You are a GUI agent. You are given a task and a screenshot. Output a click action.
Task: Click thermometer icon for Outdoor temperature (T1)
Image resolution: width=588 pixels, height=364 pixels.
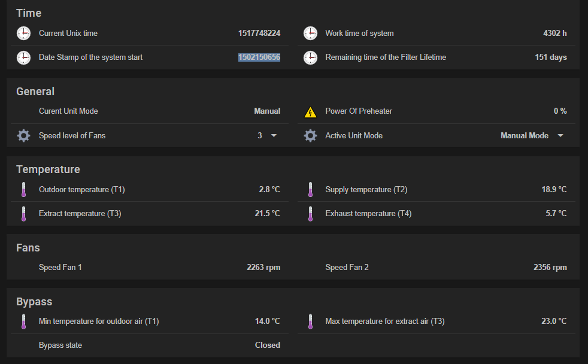[23, 190]
